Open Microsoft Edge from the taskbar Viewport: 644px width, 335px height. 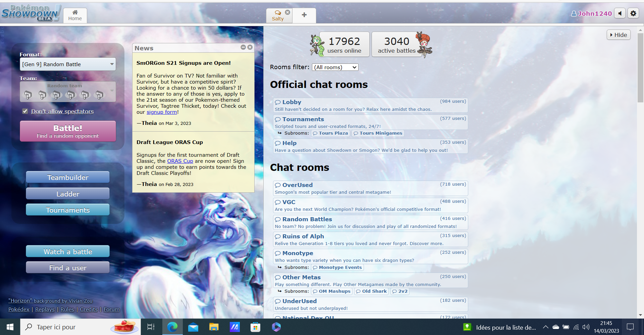pos(172,327)
